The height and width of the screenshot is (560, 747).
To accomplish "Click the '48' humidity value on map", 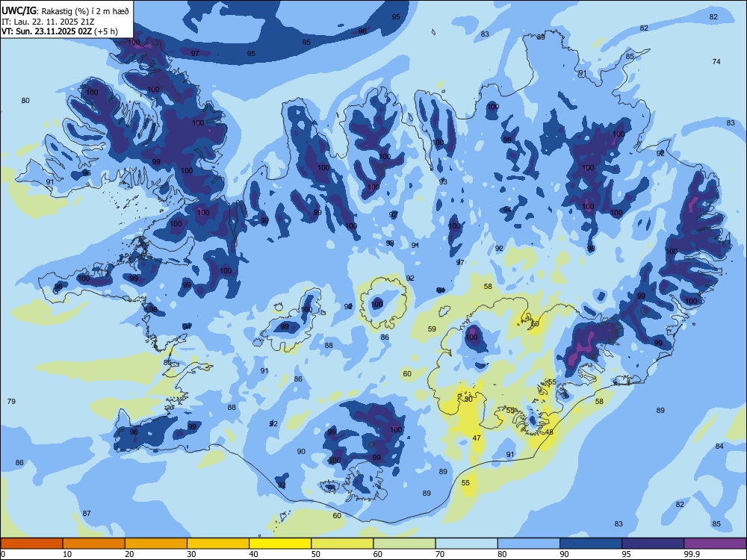I will pos(549,432).
